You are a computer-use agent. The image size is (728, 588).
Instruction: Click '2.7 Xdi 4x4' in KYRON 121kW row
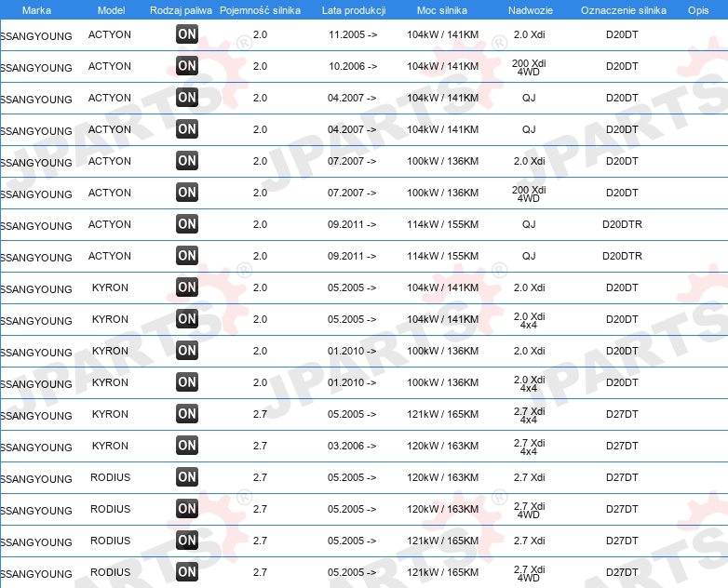(530, 415)
